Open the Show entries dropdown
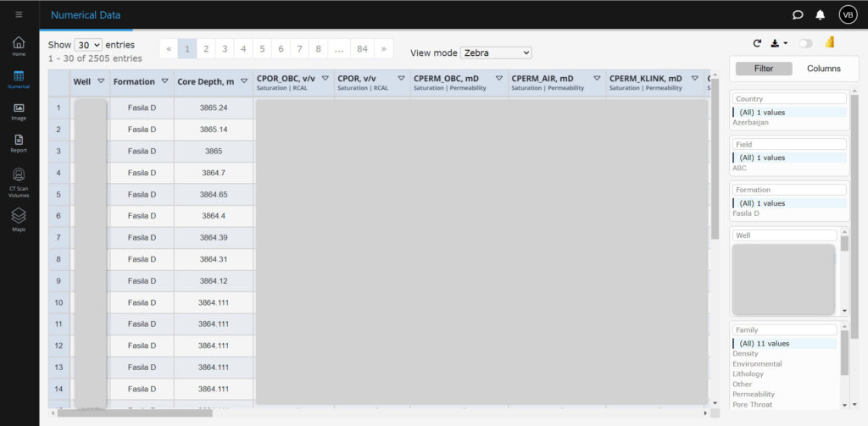Viewport: 868px width, 426px height. pos(88,45)
